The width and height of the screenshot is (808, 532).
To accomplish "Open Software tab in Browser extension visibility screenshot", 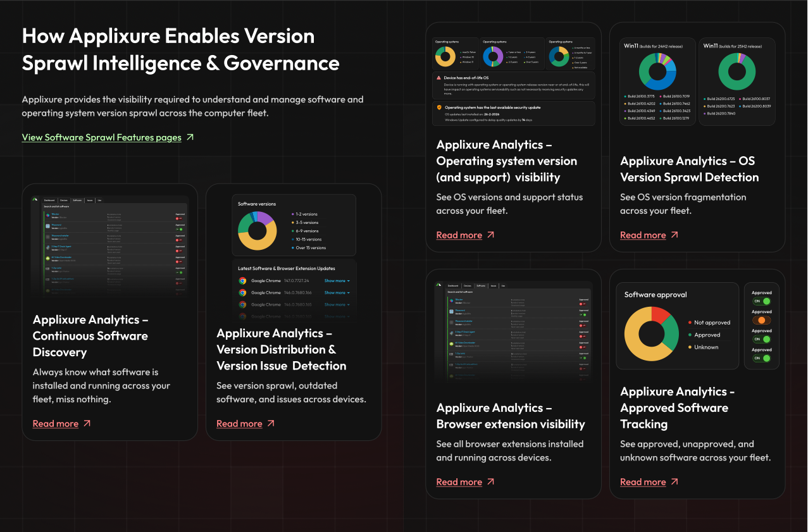I will coord(482,286).
